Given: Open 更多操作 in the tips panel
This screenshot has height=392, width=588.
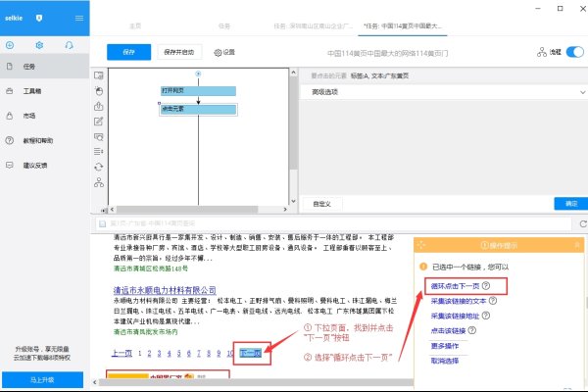Looking at the screenshot, I should coord(444,346).
